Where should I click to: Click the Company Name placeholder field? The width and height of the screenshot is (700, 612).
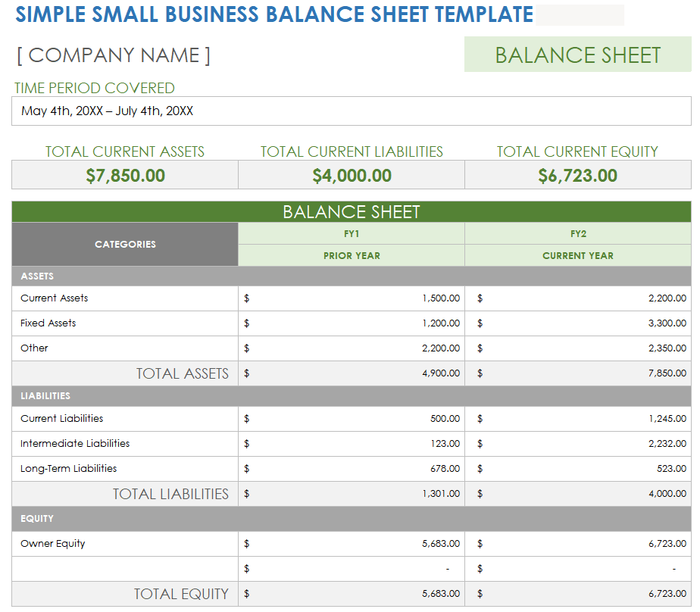(114, 55)
